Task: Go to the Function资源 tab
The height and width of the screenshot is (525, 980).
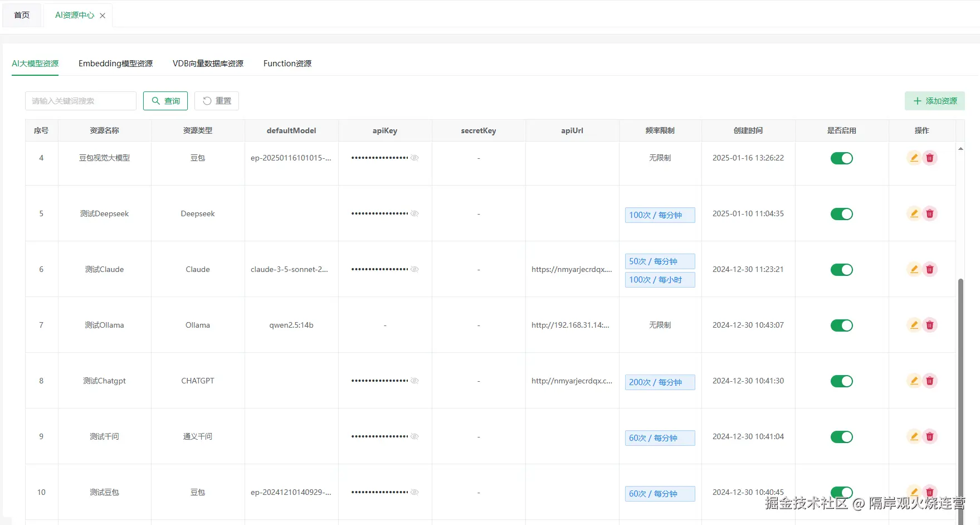Action: click(x=287, y=64)
